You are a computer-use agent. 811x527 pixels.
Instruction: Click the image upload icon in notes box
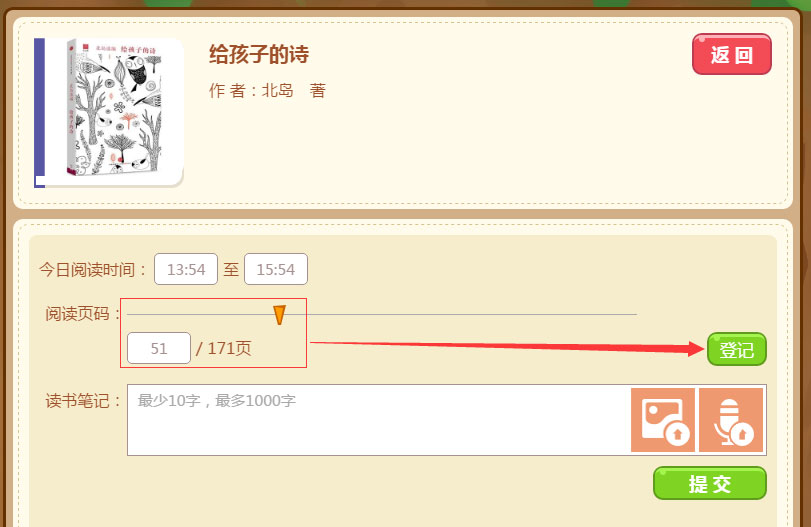[x=663, y=420]
